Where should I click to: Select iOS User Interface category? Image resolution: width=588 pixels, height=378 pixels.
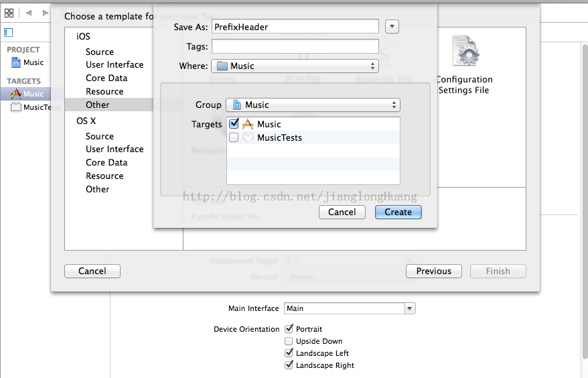tap(115, 64)
